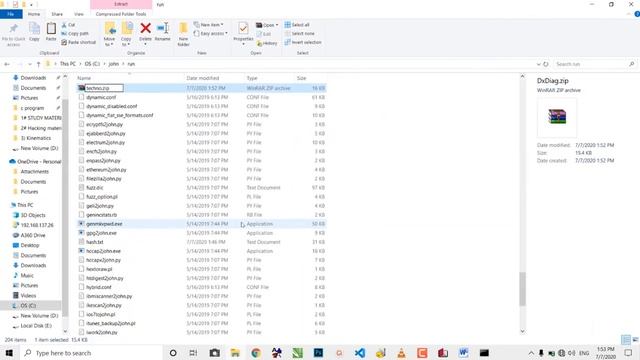
Task: Click john in the address breadcrumb
Action: click(114, 64)
